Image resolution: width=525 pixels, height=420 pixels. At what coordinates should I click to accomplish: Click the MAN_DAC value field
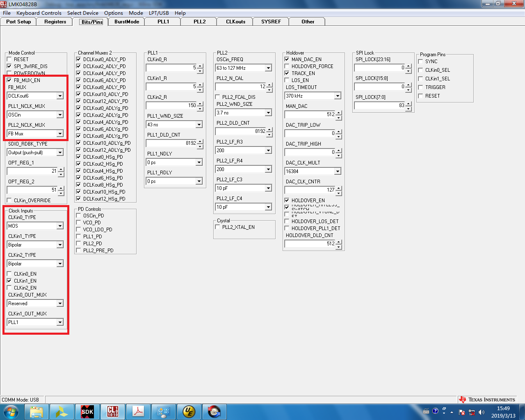[x=310, y=115]
